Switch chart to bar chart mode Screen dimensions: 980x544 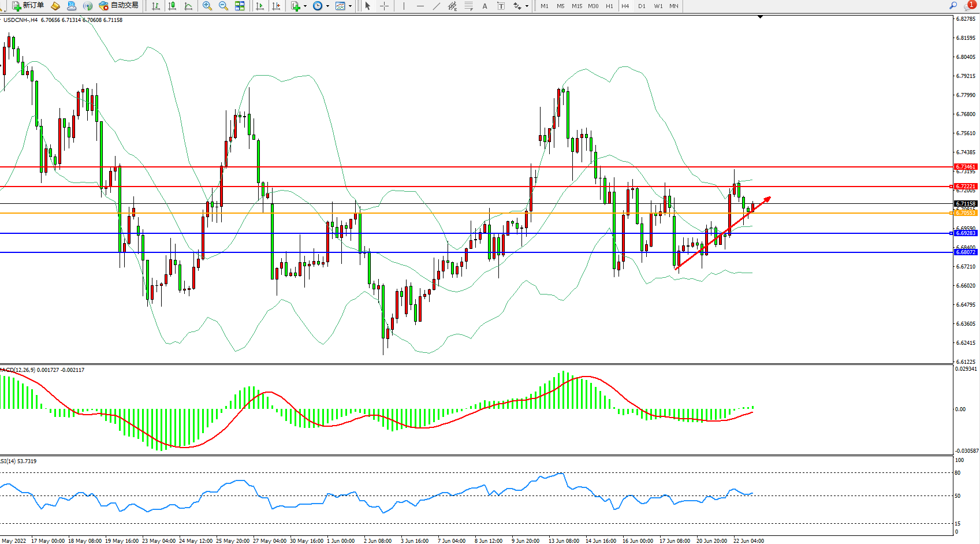156,6
